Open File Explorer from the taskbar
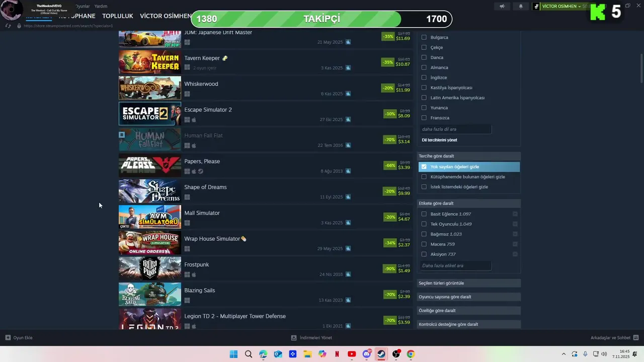644x362 pixels. (x=307, y=354)
